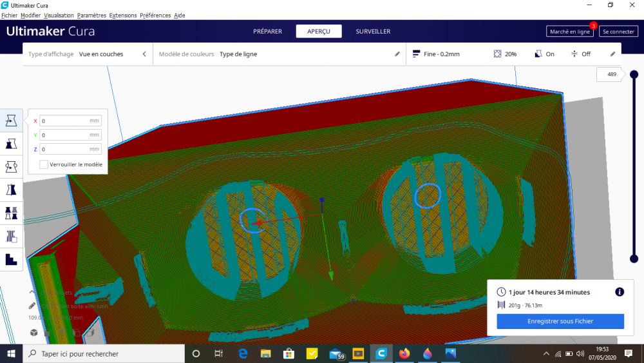Edit color scheme with the pencil icon

point(397,54)
